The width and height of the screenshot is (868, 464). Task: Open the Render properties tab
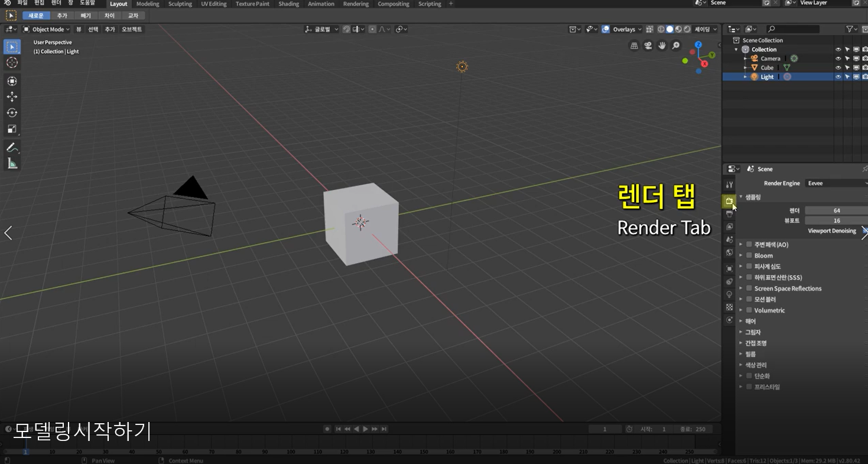(x=729, y=201)
